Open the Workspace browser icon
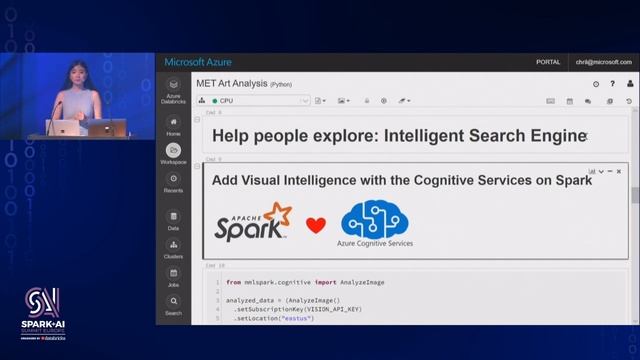Viewport: 640px width, 360px height. tap(173, 151)
